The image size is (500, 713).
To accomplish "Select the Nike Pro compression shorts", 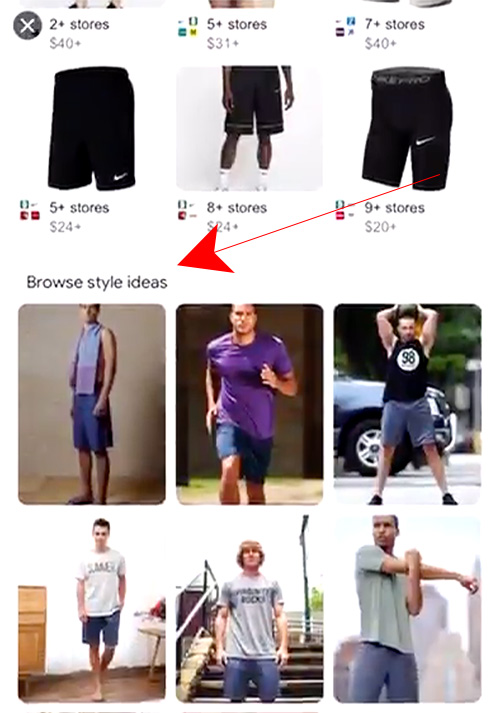I will pos(407,129).
